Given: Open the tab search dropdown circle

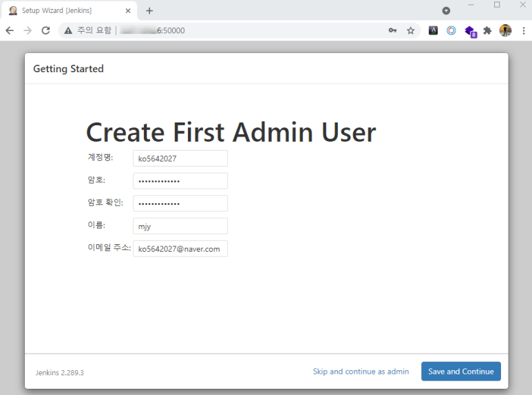Looking at the screenshot, I should (446, 11).
